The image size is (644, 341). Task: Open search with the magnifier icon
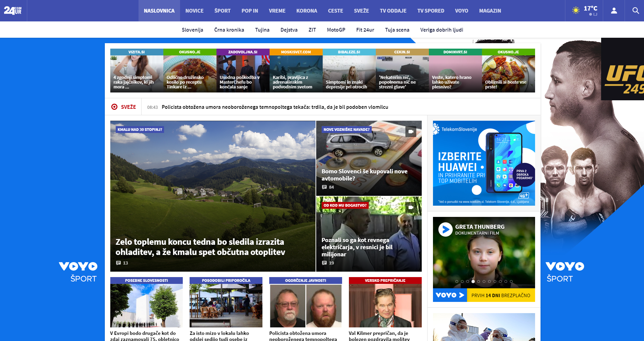(635, 11)
